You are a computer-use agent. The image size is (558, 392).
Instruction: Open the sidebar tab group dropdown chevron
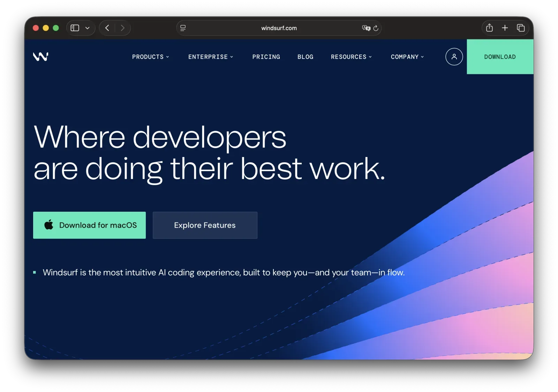coord(88,28)
